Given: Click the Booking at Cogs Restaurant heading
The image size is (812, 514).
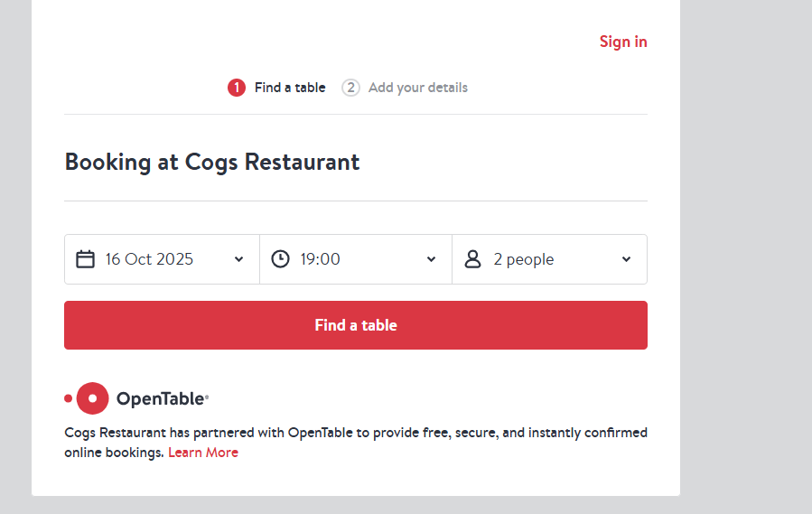Looking at the screenshot, I should pos(212,163).
